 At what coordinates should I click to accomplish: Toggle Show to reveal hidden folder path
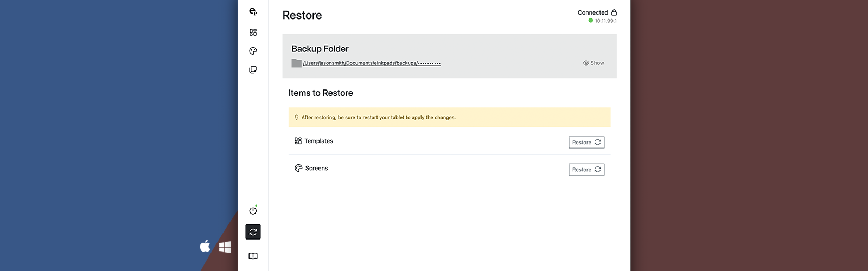[593, 63]
